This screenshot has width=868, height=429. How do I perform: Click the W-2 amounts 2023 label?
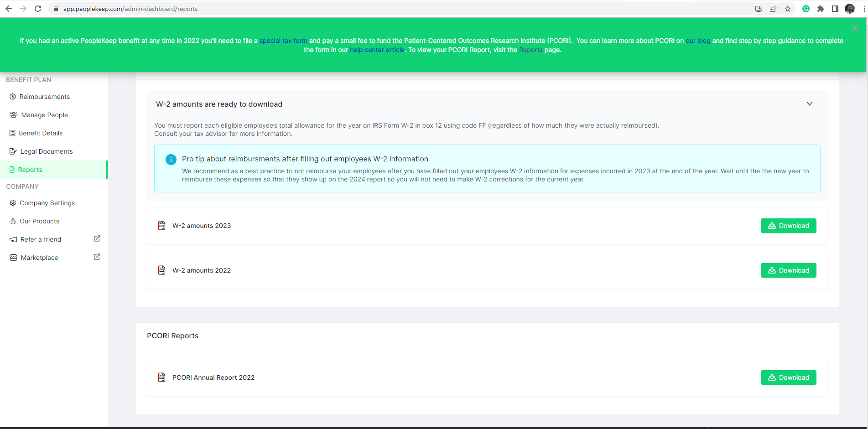point(202,226)
